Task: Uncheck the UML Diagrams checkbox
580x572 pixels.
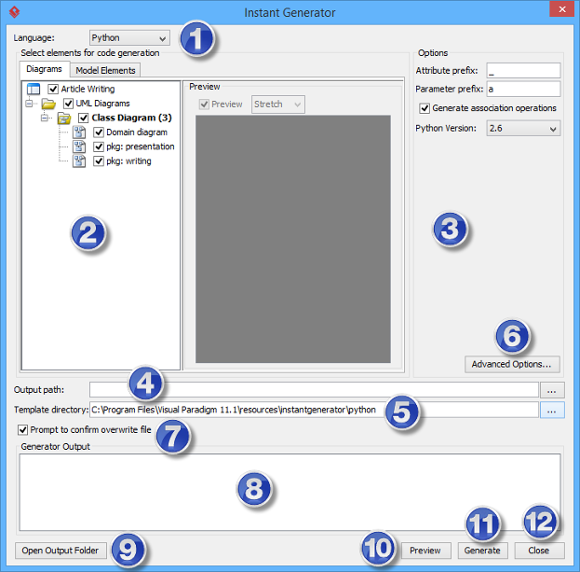Action: 68,103
